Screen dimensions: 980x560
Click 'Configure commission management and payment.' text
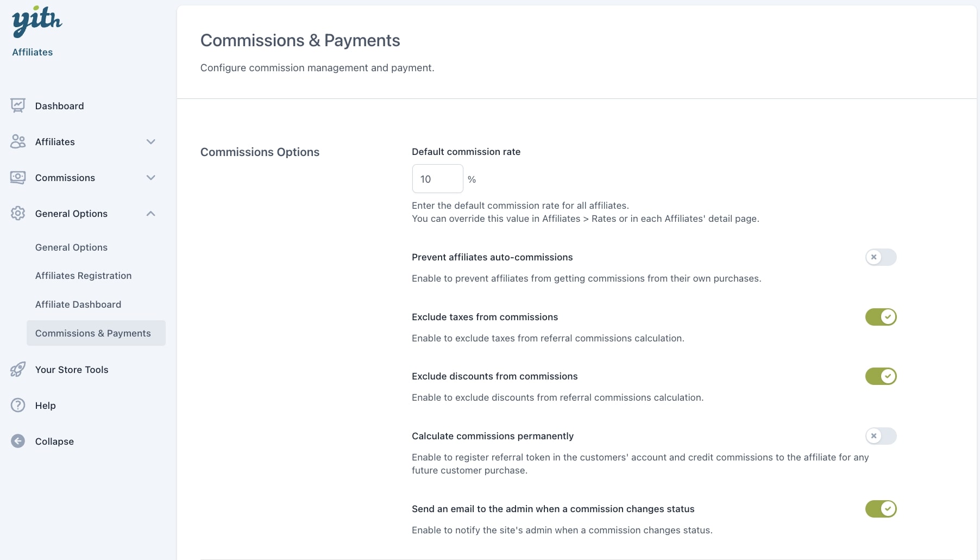click(x=317, y=68)
